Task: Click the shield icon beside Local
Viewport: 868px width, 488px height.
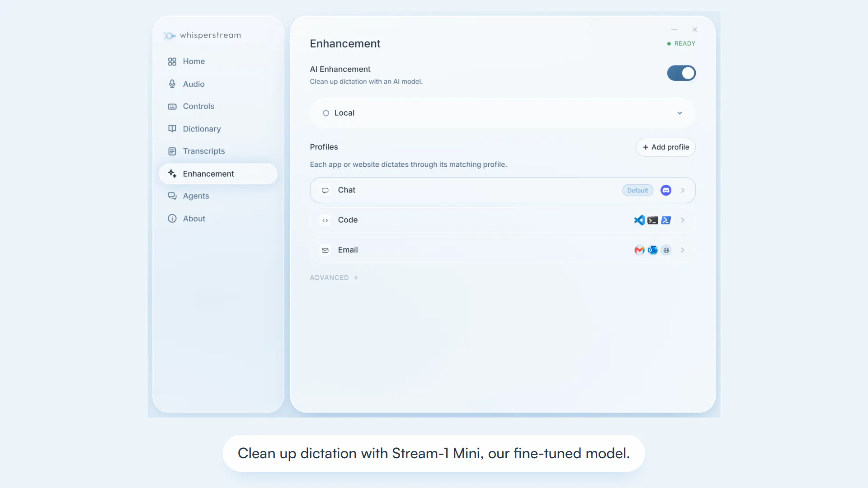Action: tap(326, 113)
